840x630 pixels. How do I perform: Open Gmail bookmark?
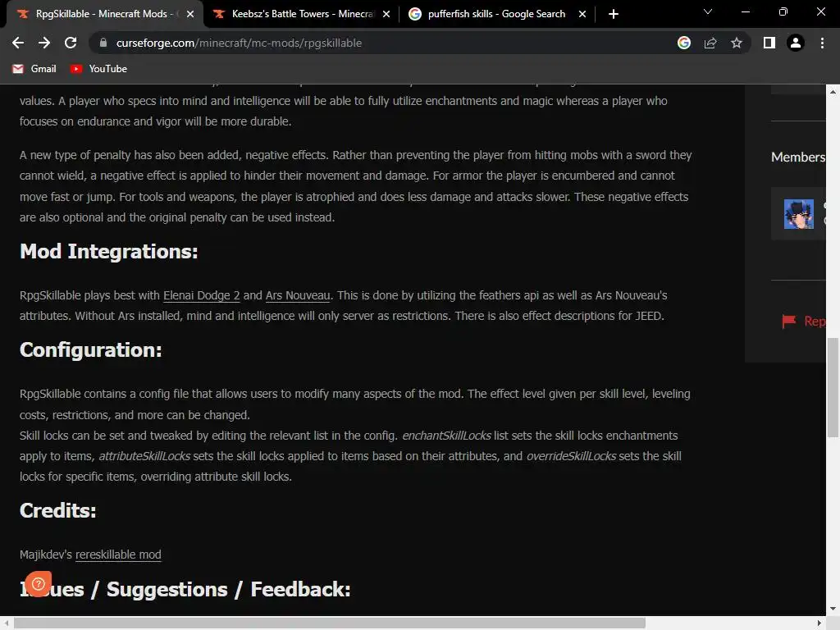[34, 69]
